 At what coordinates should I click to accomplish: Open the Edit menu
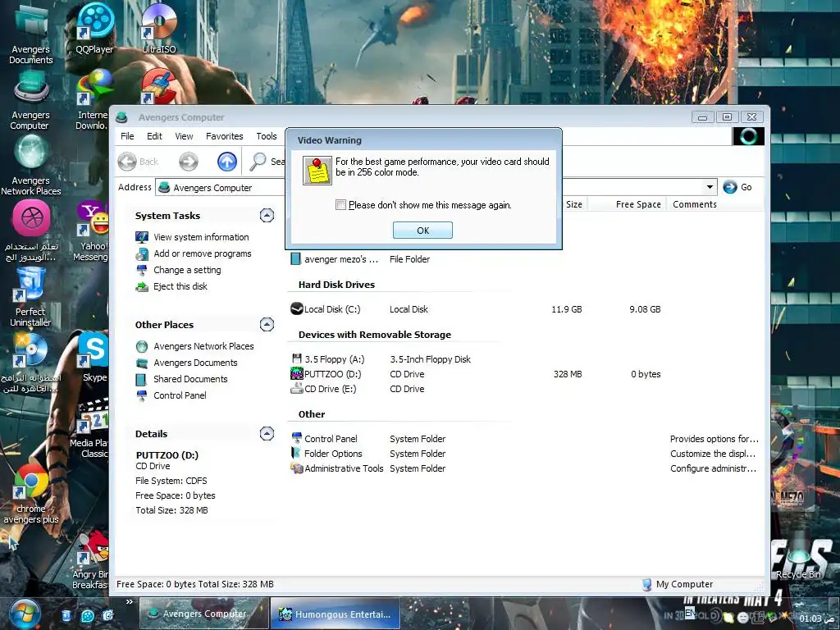(x=154, y=136)
